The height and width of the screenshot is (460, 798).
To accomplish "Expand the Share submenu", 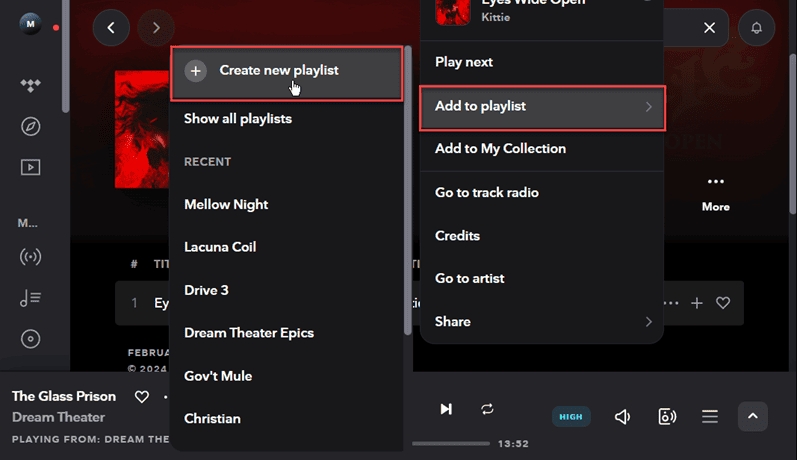I will [x=542, y=322].
